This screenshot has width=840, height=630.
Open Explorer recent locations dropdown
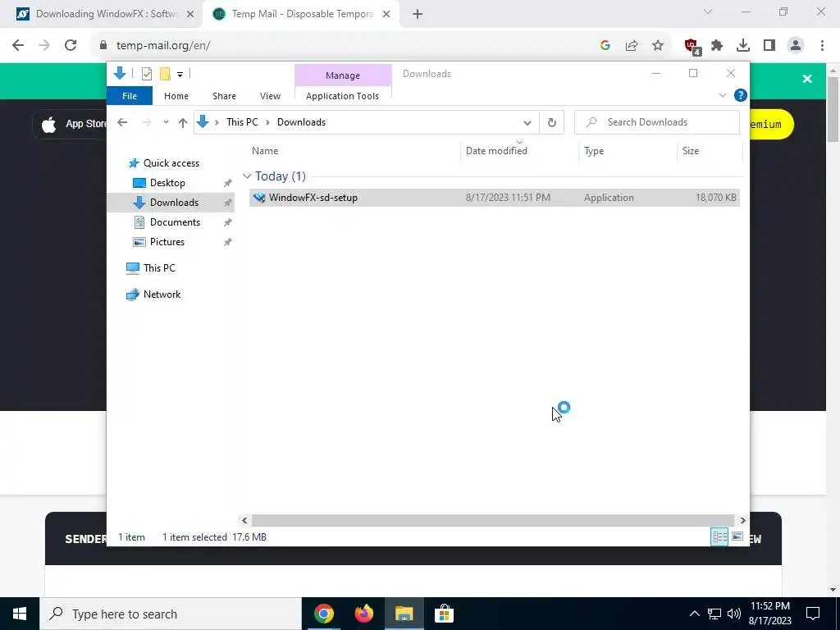(166, 122)
